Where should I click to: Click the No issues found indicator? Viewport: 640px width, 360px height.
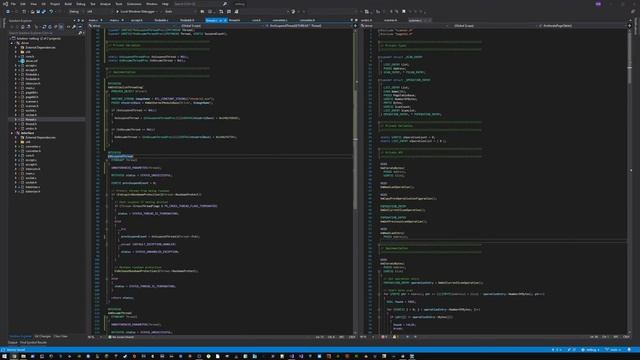(122, 337)
